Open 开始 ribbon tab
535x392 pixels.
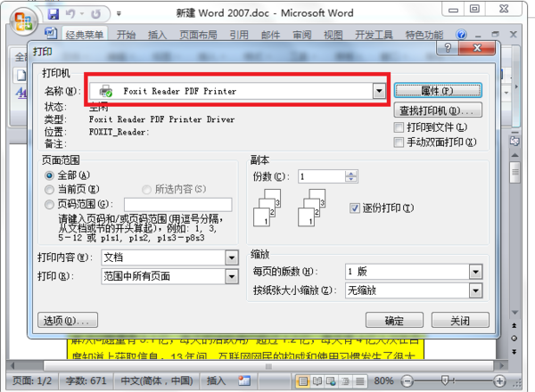127,35
